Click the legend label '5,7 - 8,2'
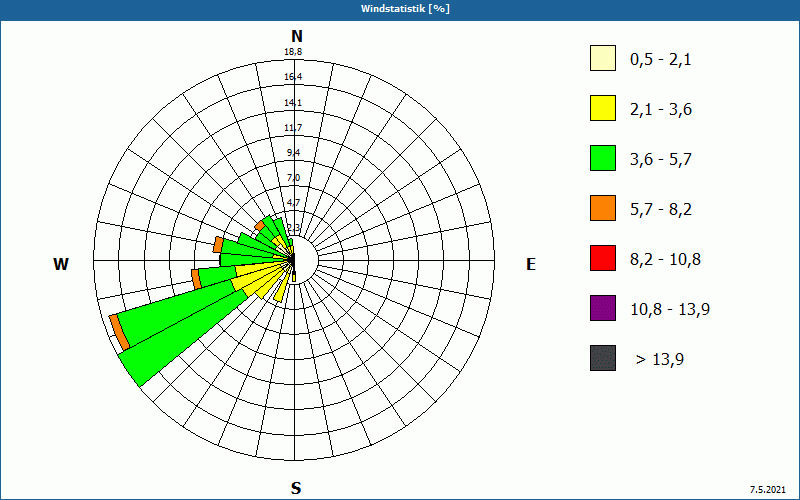This screenshot has width=800, height=500. point(661,210)
